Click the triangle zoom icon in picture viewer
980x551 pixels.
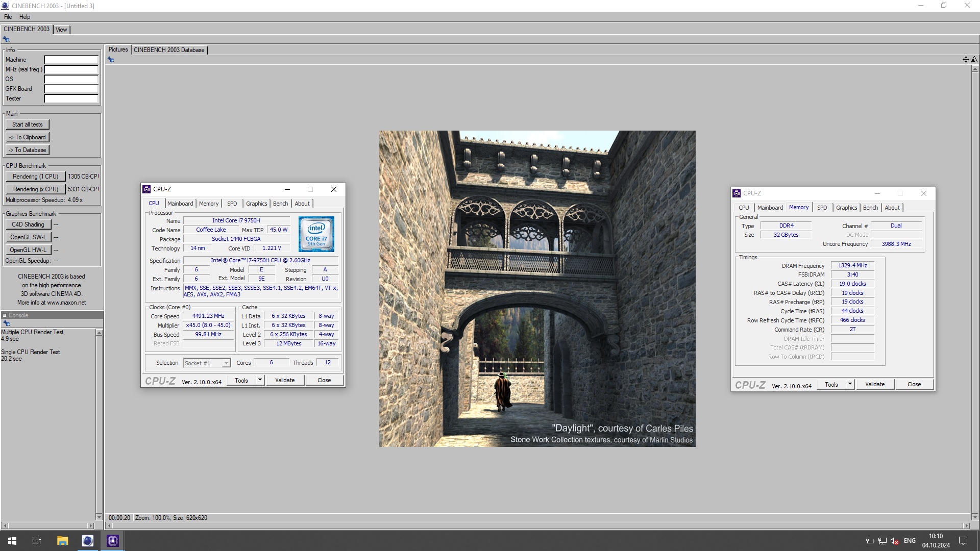tap(974, 60)
